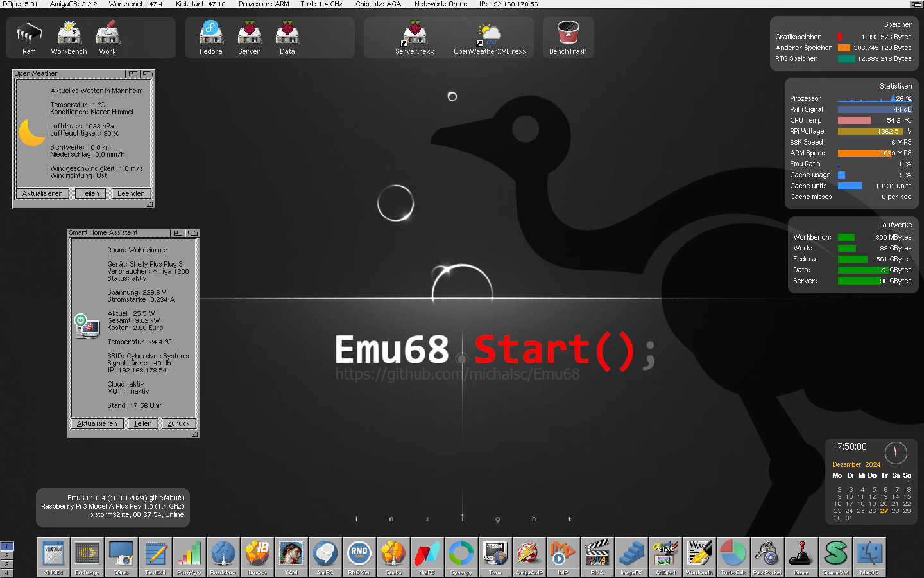Click the IP address in title bar
Image resolution: width=924 pixels, height=578 pixels.
(x=508, y=4)
